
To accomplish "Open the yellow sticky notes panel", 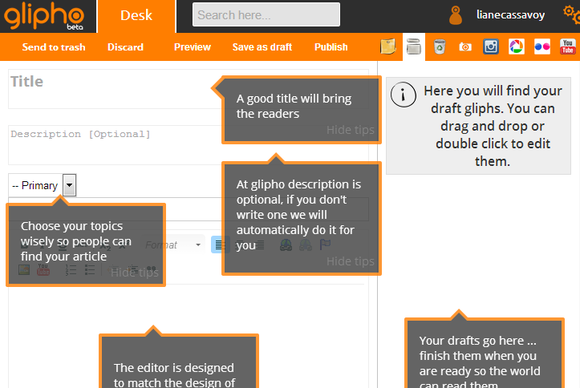I will pos(388,47).
